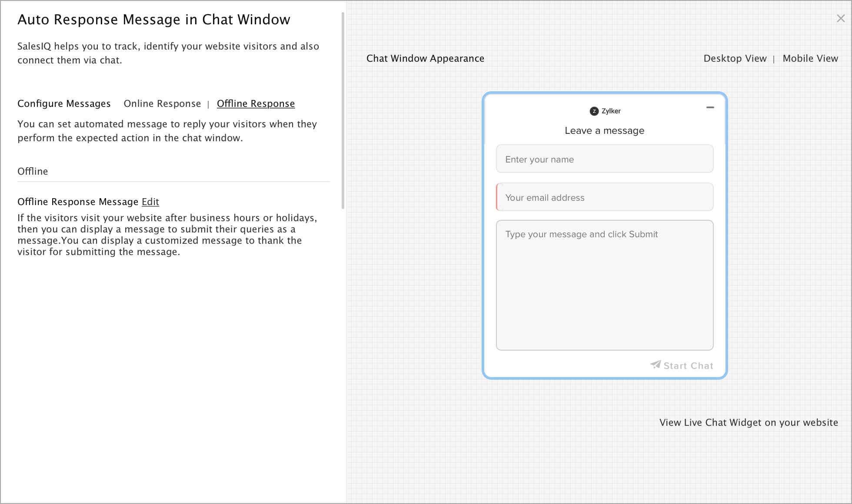Click the Zylker logo icon in chat header
Viewport: 852px width, 504px height.
[x=594, y=111]
